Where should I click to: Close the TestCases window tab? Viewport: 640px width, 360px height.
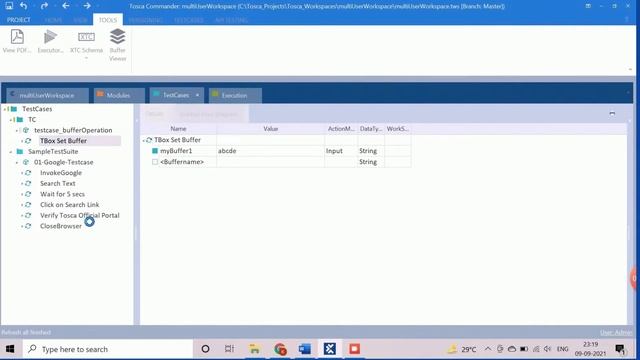coord(198,95)
